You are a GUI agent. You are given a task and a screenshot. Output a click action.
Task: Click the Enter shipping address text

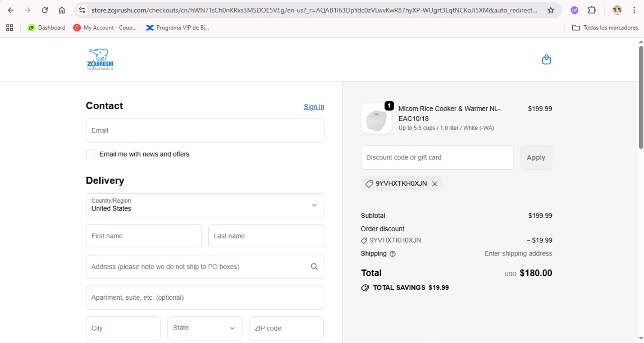[518, 253]
